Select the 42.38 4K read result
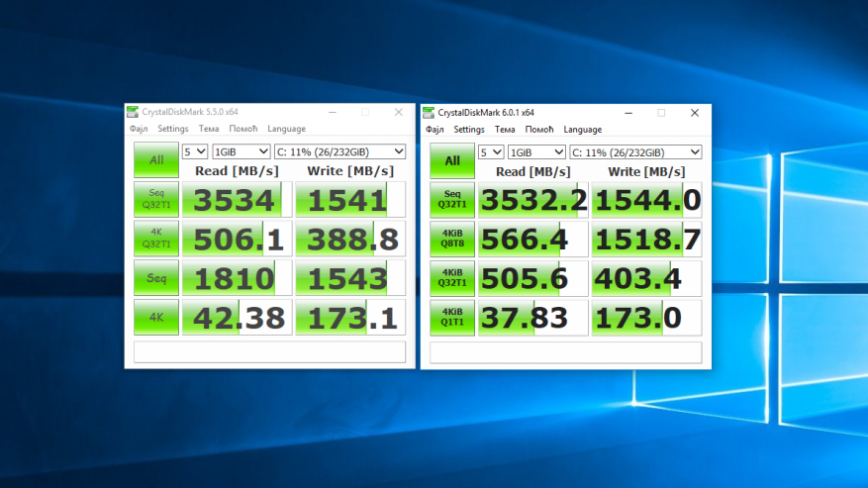Viewport: 868px width, 488px height. [237, 318]
